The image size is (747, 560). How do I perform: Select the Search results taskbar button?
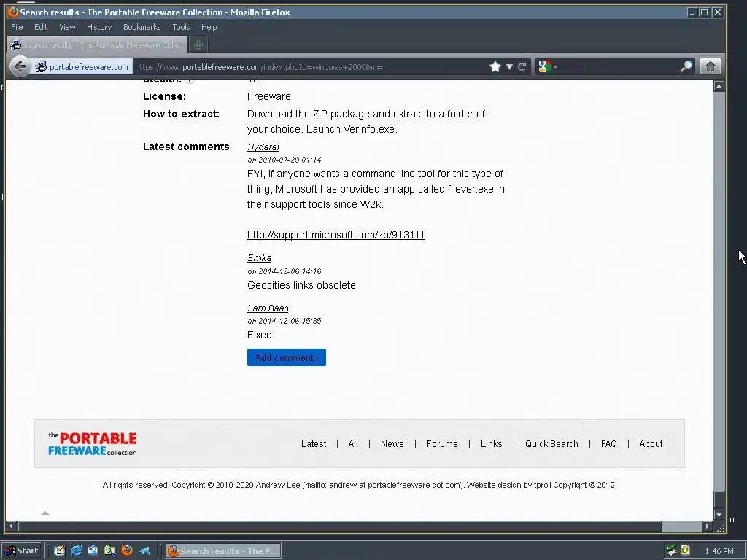[x=223, y=551]
